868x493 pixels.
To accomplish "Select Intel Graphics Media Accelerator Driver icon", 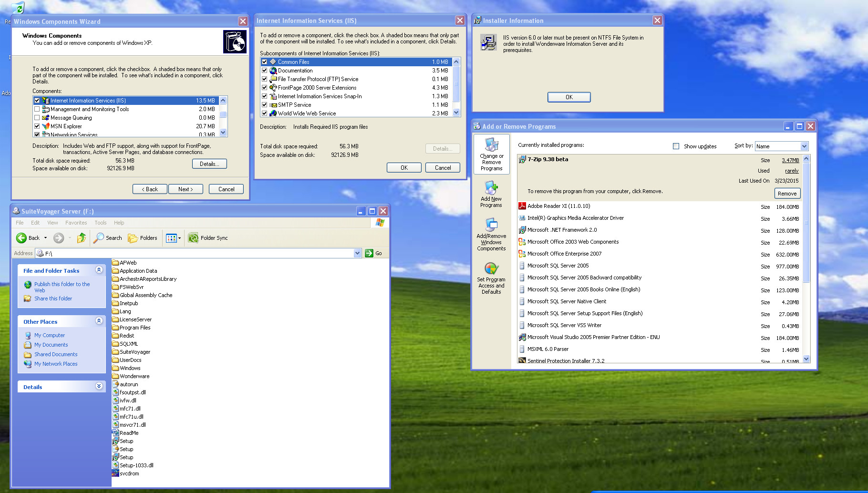I will 522,218.
